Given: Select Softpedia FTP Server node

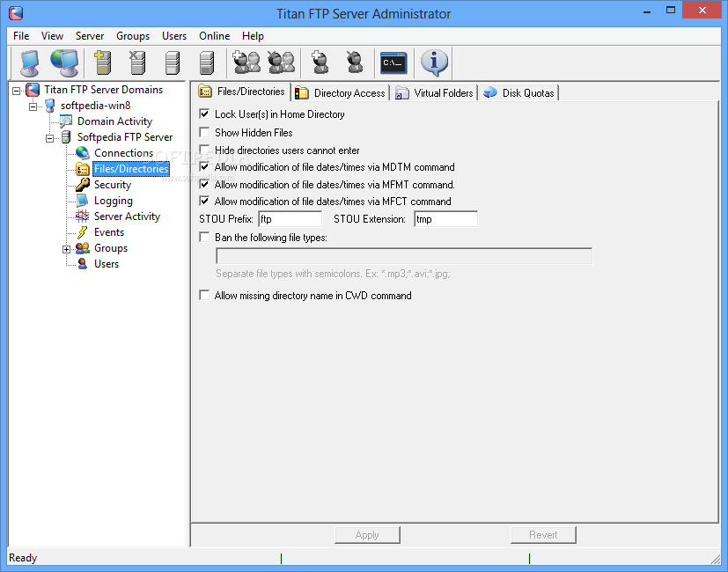Looking at the screenshot, I should 125,137.
